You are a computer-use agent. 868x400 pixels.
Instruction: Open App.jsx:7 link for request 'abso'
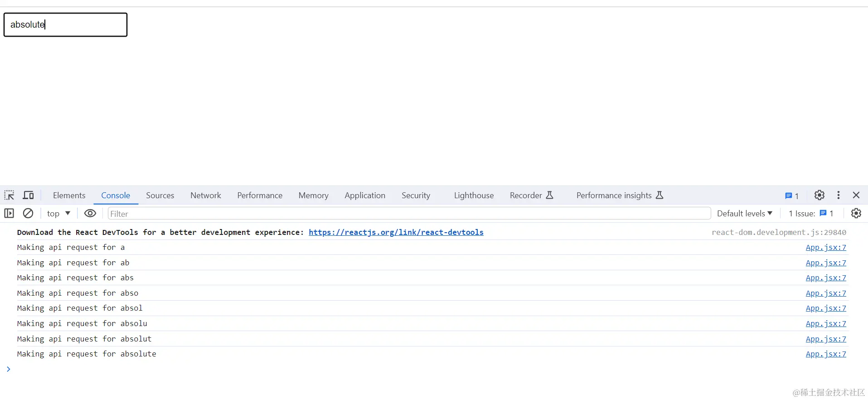pos(826,293)
